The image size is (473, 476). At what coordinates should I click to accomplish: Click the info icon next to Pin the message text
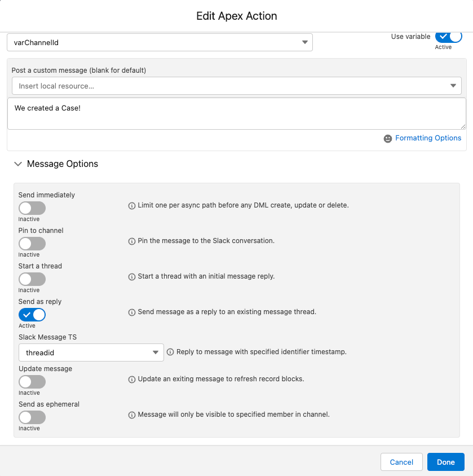[x=132, y=241]
